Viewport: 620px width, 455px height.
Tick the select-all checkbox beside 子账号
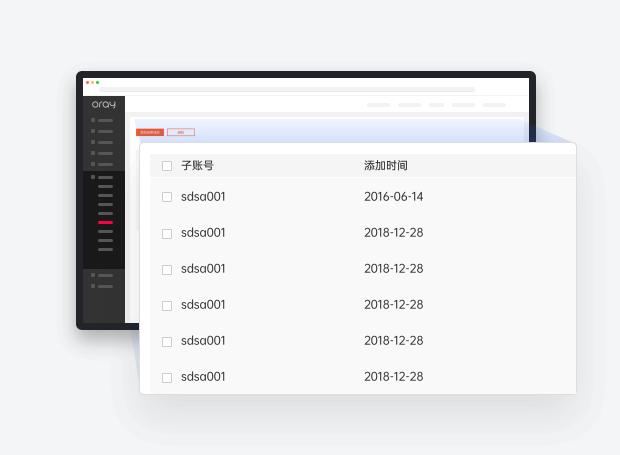[x=167, y=166]
